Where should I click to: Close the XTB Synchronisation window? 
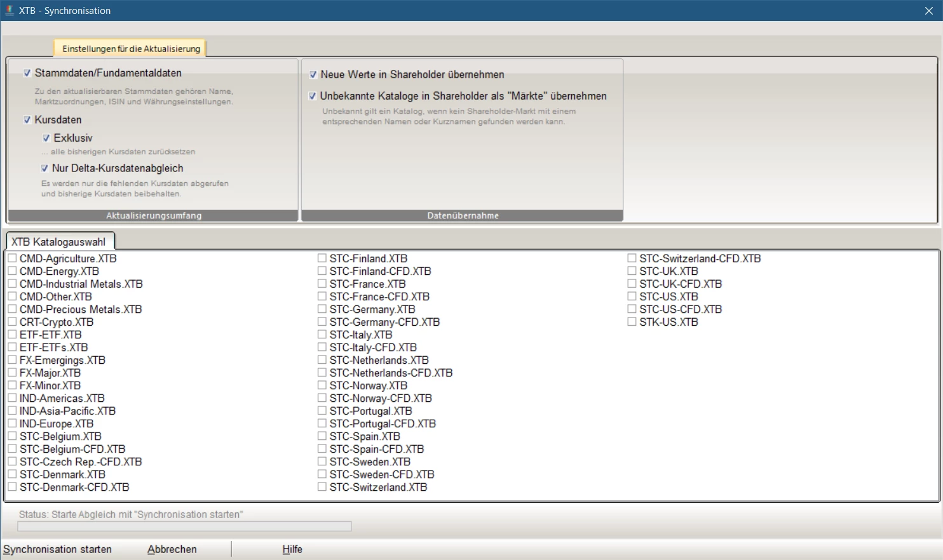[928, 11]
